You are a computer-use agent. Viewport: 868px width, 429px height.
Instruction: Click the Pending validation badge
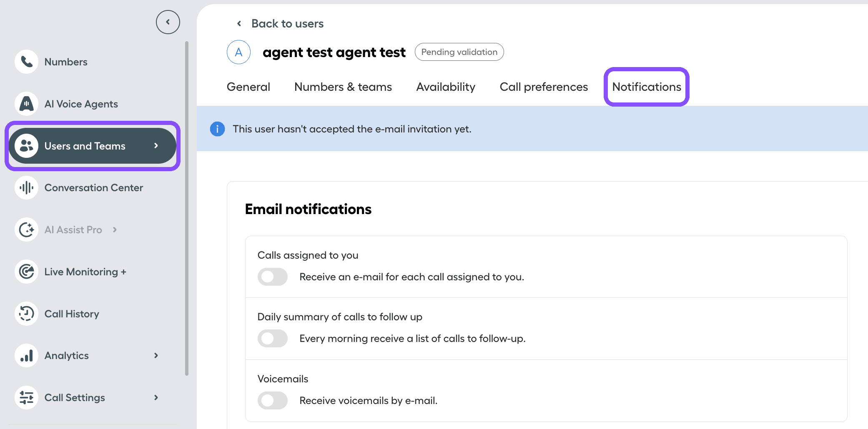(459, 52)
